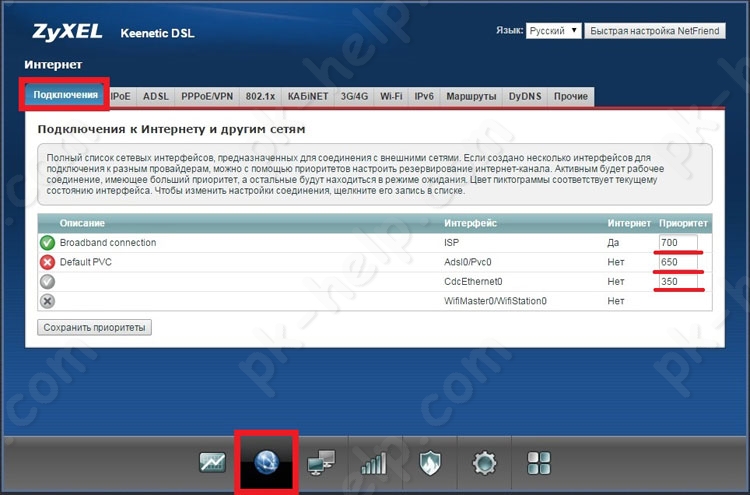Open the Wi-Fi signal bars icon

tap(375, 463)
